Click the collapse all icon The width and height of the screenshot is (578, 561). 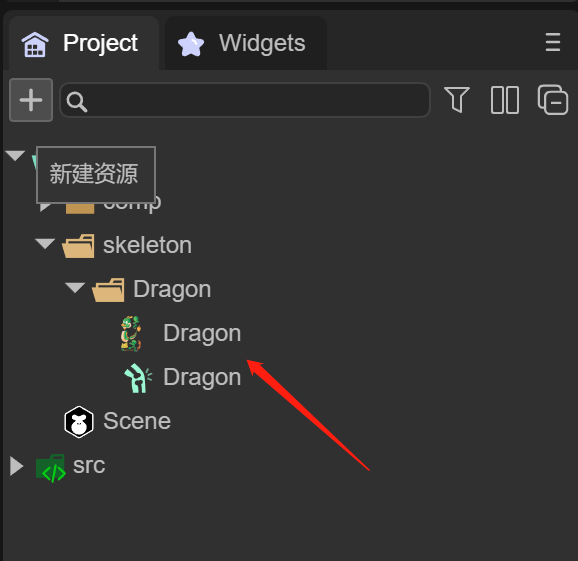point(553,100)
